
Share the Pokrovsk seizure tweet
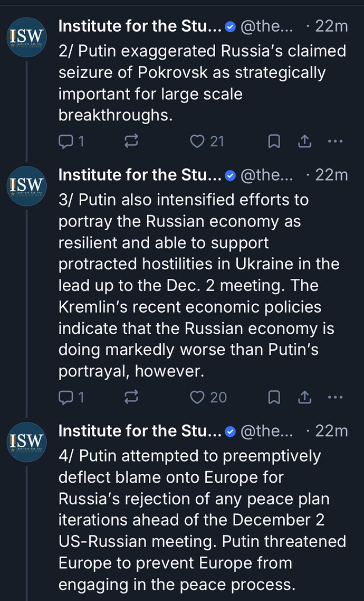tap(304, 141)
